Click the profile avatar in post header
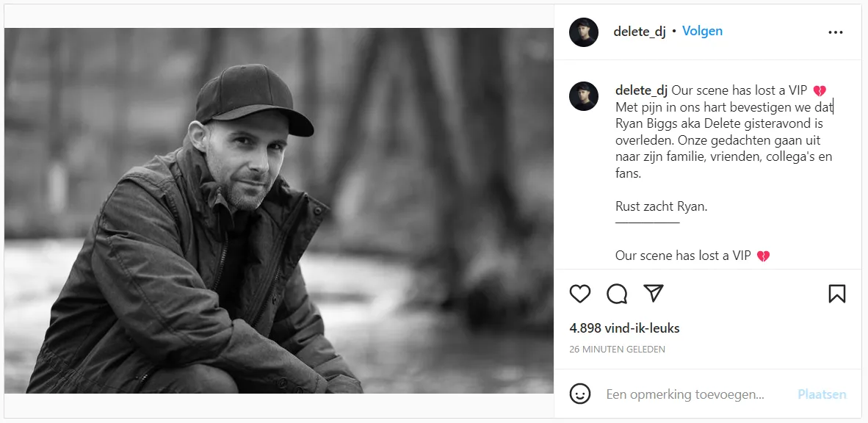 coord(584,32)
